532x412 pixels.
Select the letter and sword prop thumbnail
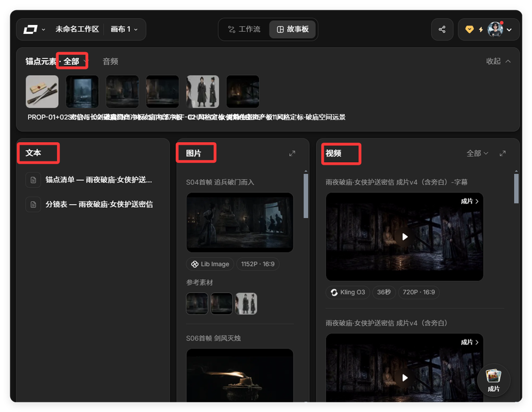pyautogui.click(x=42, y=91)
